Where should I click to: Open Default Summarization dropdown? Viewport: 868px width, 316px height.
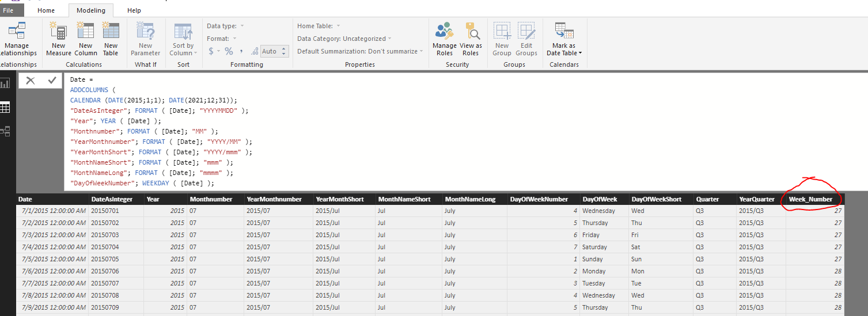[360, 51]
